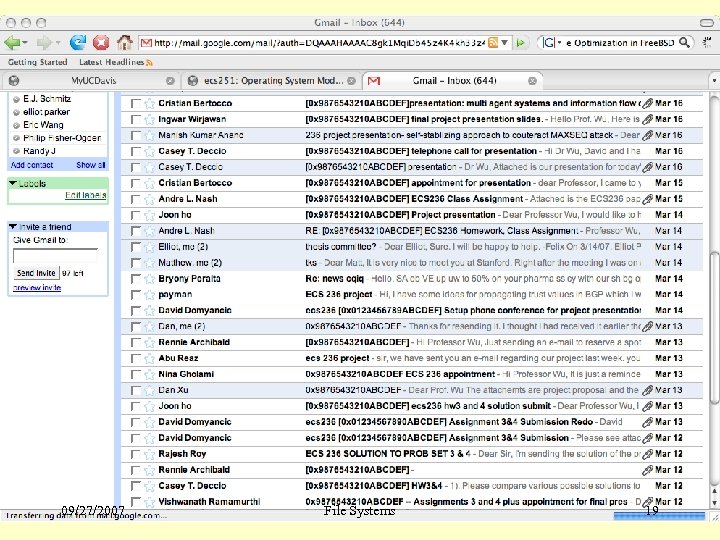Click attachment paperclip on Manish Kumar Anand email
720x540 pixels.
(x=647, y=135)
